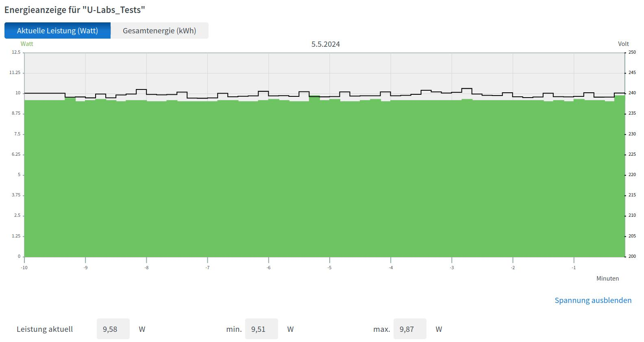Click the max. power field showing 9,87
644x342 pixels.
(x=410, y=329)
